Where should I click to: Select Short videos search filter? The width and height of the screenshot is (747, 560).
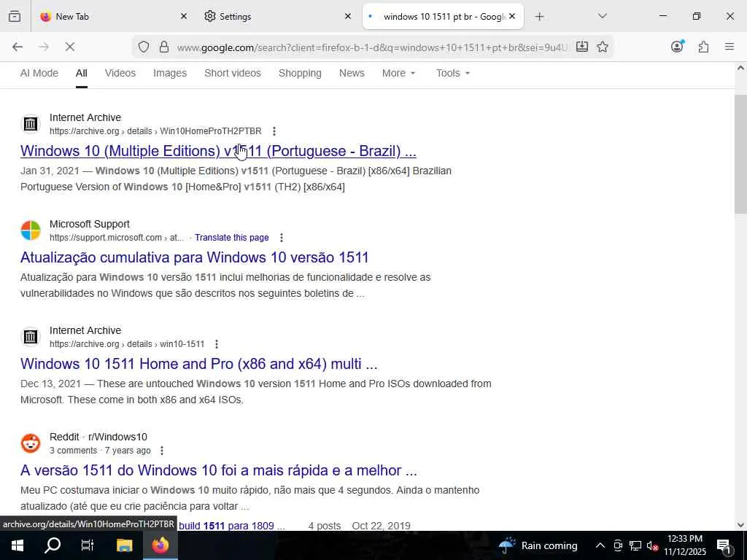click(x=233, y=73)
